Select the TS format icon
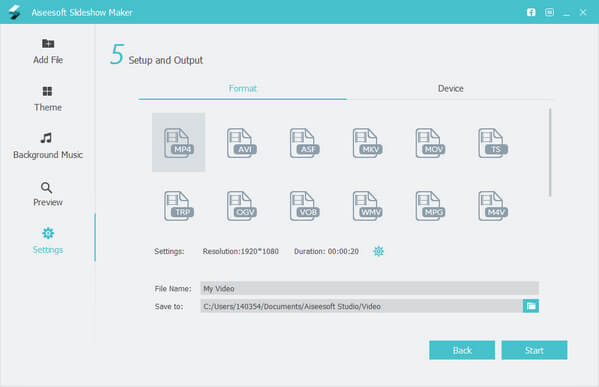This screenshot has height=387, width=599. (x=493, y=143)
